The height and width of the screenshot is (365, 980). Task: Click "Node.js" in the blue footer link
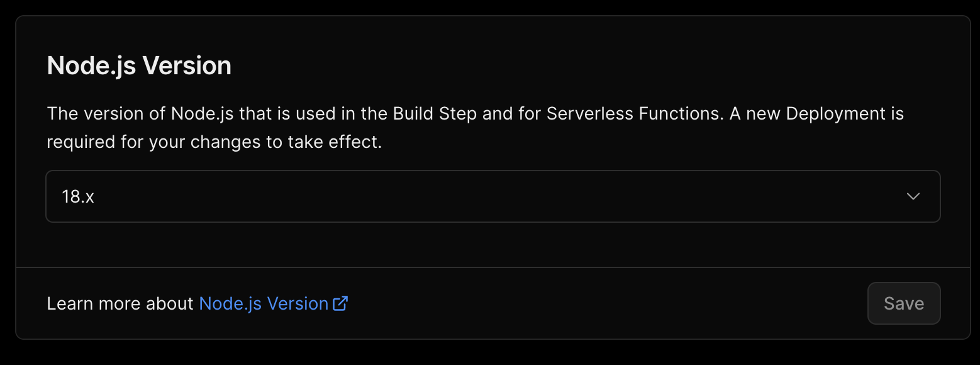tap(230, 304)
